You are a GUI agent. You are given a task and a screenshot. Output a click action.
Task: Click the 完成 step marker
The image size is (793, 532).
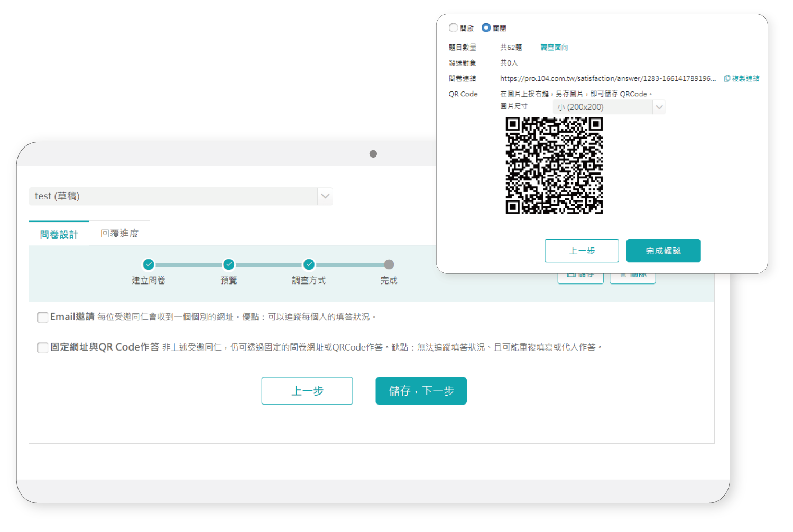click(389, 264)
